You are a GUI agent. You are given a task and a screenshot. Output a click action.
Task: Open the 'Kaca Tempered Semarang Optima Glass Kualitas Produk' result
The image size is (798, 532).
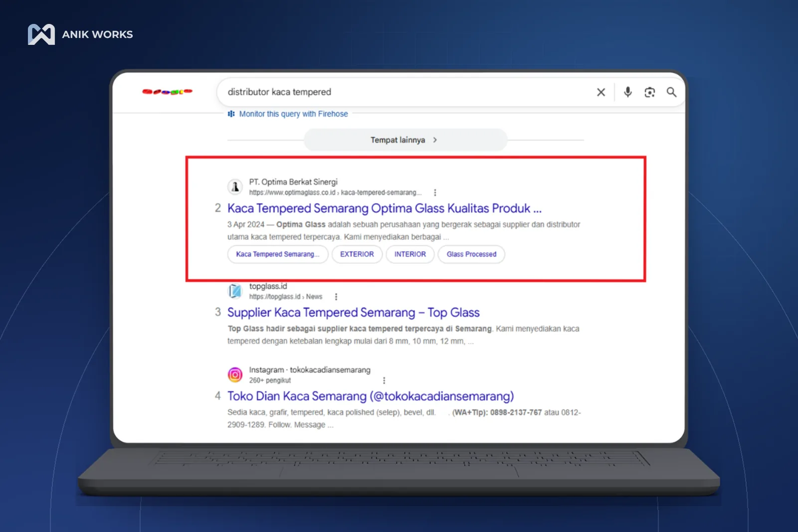[x=385, y=208]
